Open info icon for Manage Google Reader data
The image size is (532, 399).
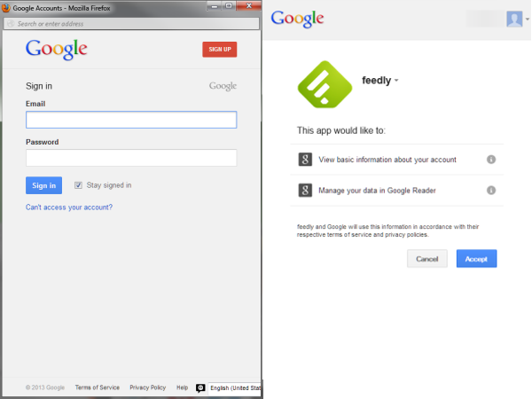[491, 191]
